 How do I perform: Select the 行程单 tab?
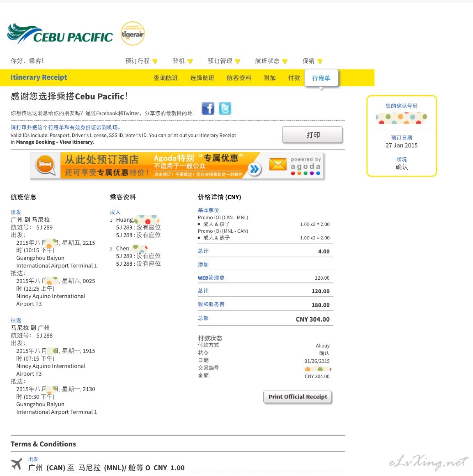(x=321, y=78)
